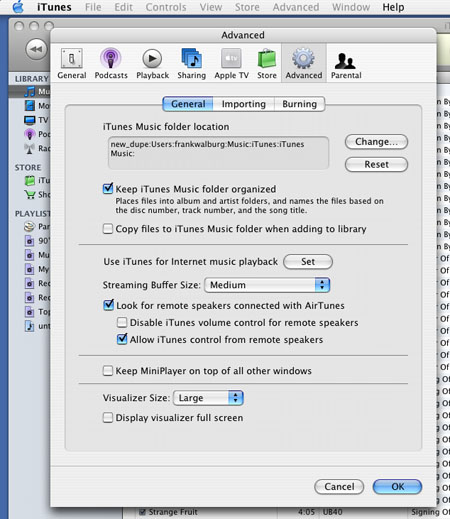
Task: Click Set for Internet music playback
Action: [308, 262]
